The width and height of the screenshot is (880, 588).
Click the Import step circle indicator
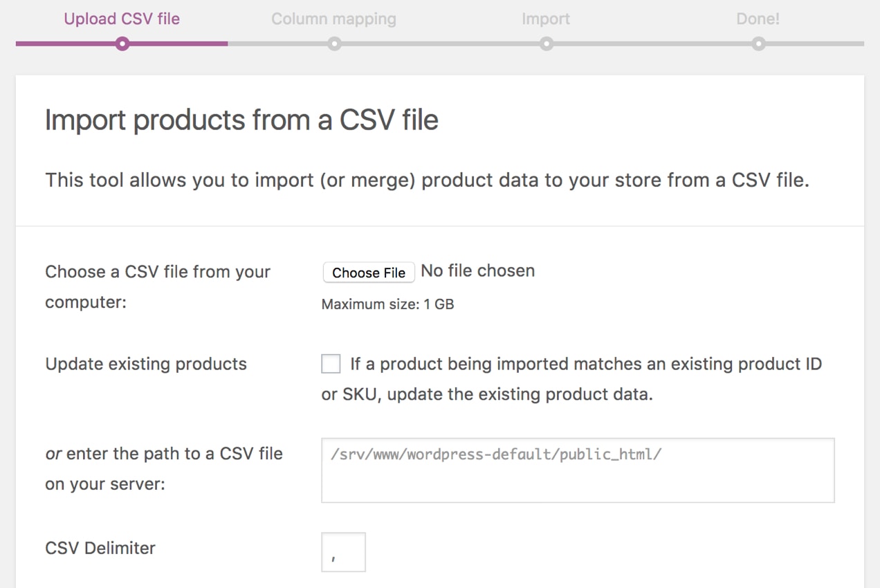(x=546, y=44)
